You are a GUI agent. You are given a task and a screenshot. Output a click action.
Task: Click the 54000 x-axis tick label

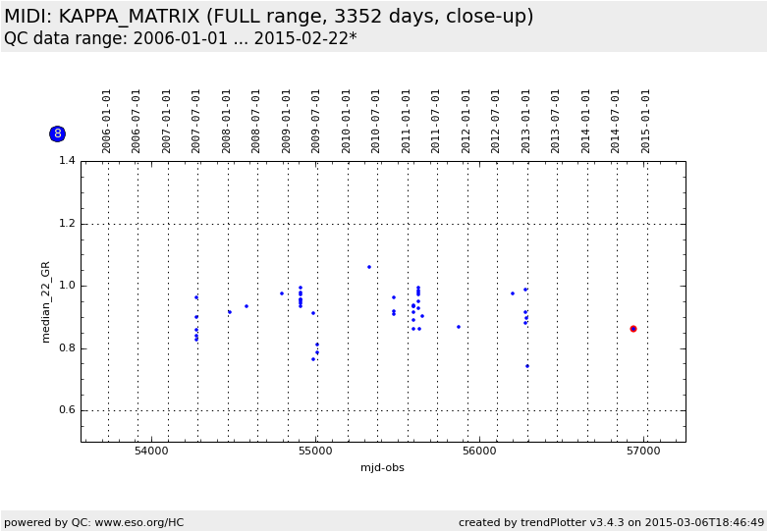point(151,451)
